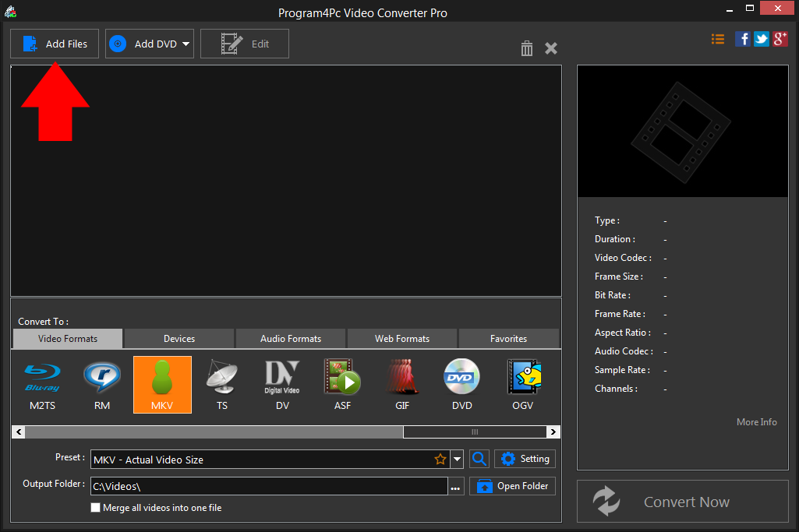Pick the OGV format icon
Screen dimensions: 799x532
522,384
